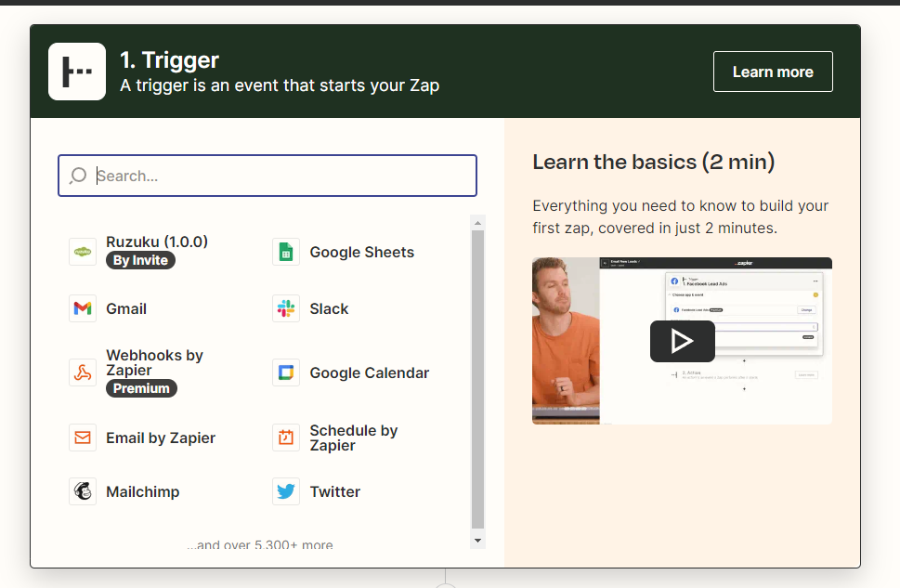Click the app list scrollbar thumb

(x=477, y=379)
